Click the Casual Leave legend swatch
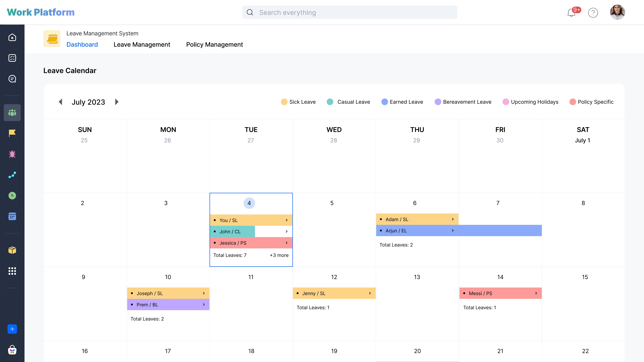Screen dimensions: 644x362 330,102
